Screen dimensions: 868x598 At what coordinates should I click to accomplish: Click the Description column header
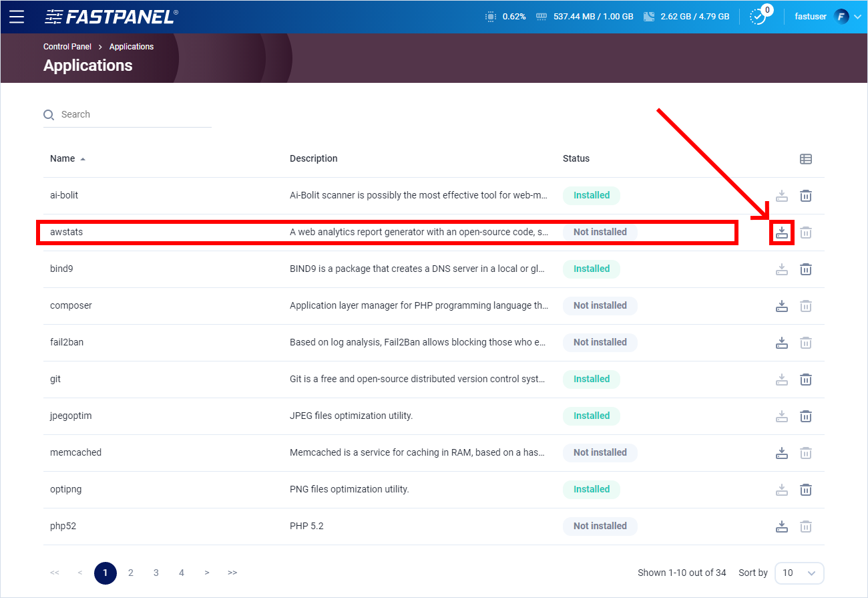pyautogui.click(x=314, y=158)
